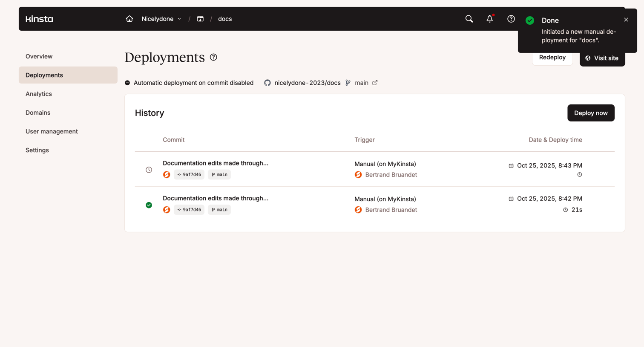
Task: Go to the home icon in header
Action: pos(129,19)
